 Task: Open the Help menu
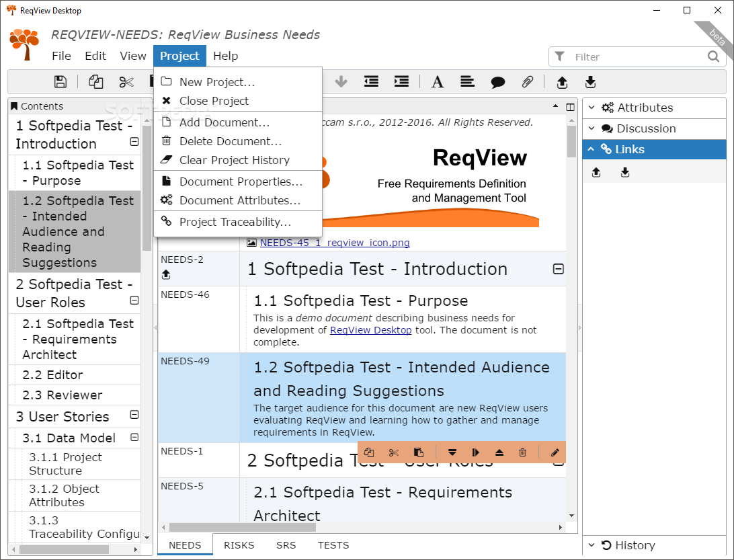point(226,56)
